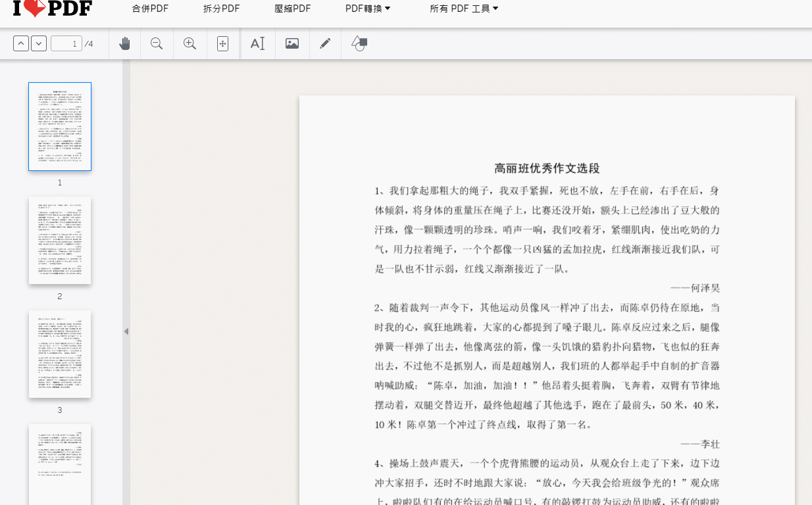Image resolution: width=812 pixels, height=505 pixels.
Task: Go to previous page with up arrow
Action: coord(21,43)
